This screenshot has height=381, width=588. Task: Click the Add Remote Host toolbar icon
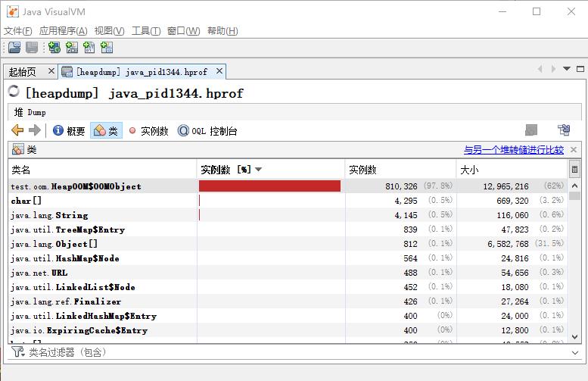point(54,48)
